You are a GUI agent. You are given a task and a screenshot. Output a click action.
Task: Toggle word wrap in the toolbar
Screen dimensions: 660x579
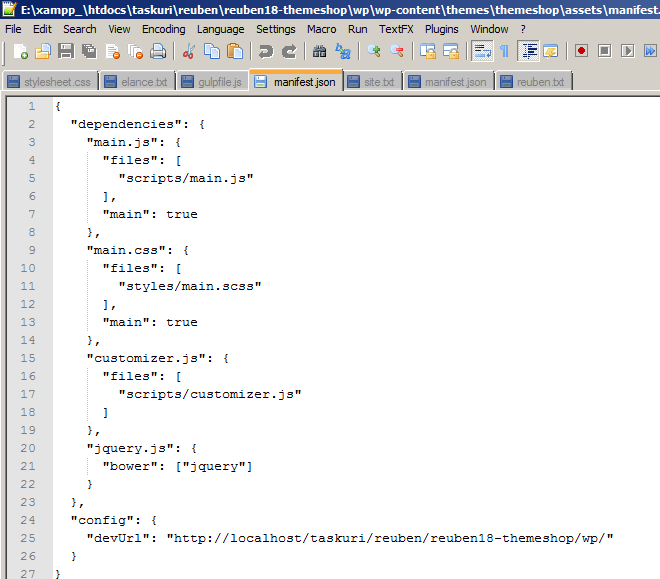pyautogui.click(x=482, y=51)
